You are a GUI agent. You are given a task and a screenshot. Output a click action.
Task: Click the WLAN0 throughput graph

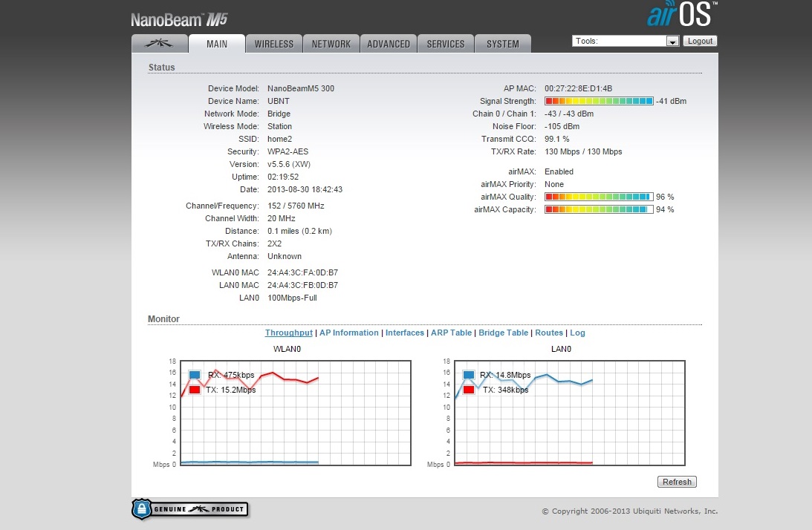point(296,413)
